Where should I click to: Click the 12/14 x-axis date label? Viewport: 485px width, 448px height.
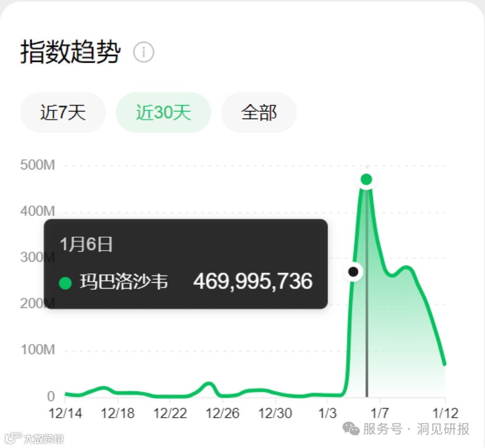65,413
